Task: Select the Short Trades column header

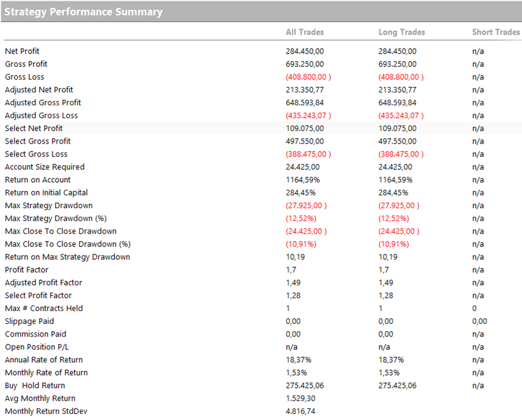Action: pyautogui.click(x=496, y=32)
